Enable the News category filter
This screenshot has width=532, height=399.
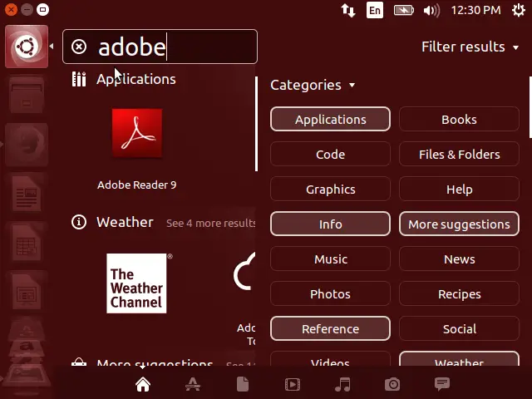click(x=459, y=259)
